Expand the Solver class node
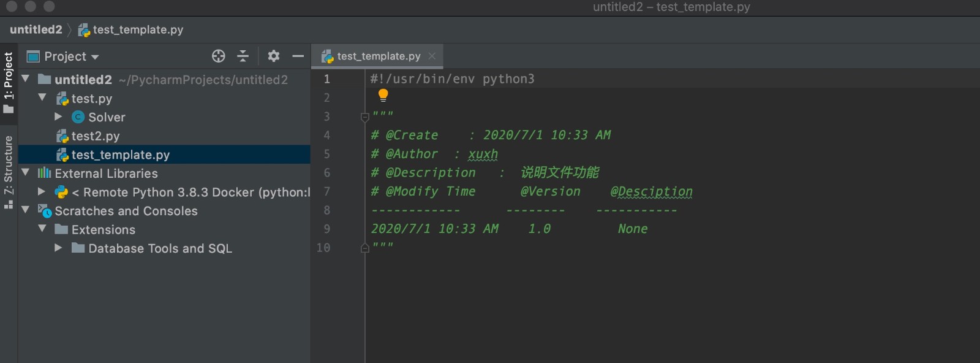980x363 pixels. point(59,117)
